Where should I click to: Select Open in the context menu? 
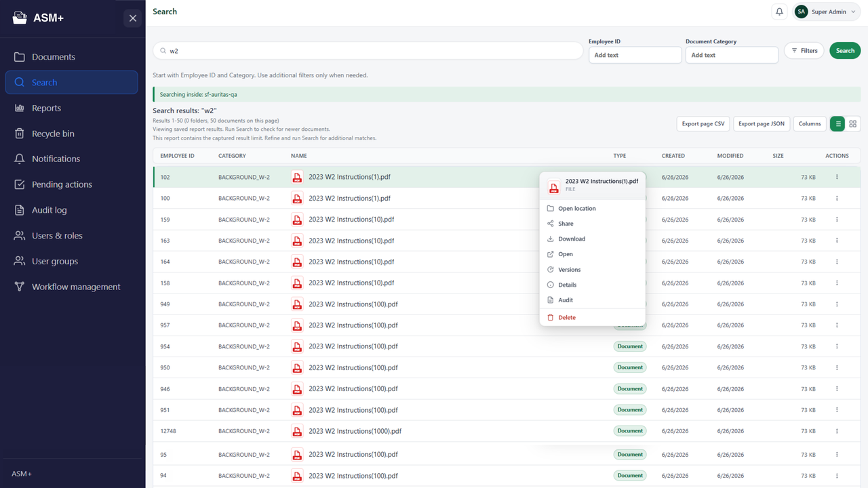592,254
